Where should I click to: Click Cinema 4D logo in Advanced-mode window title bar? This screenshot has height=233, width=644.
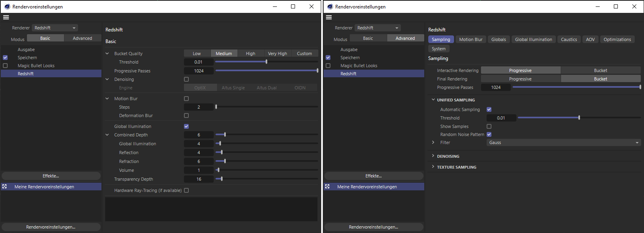coord(330,6)
